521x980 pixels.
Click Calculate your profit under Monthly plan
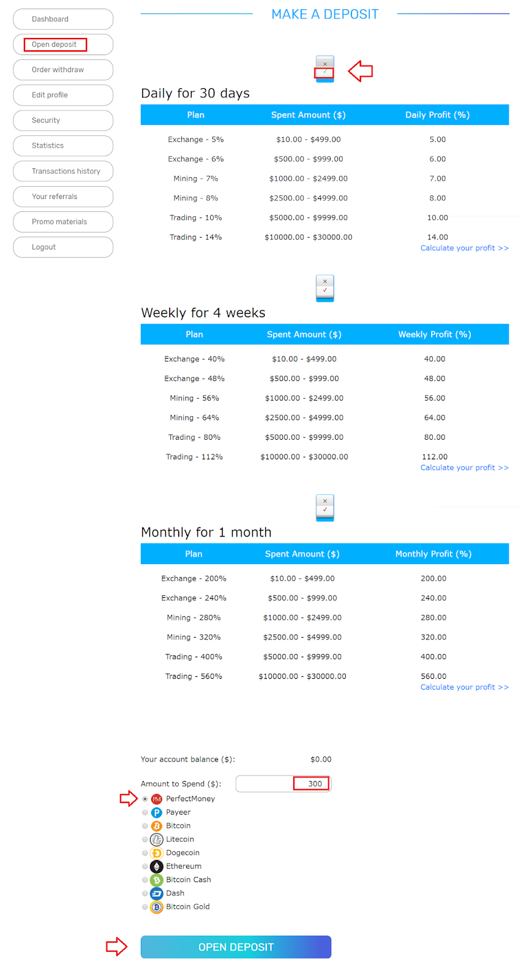[464, 687]
